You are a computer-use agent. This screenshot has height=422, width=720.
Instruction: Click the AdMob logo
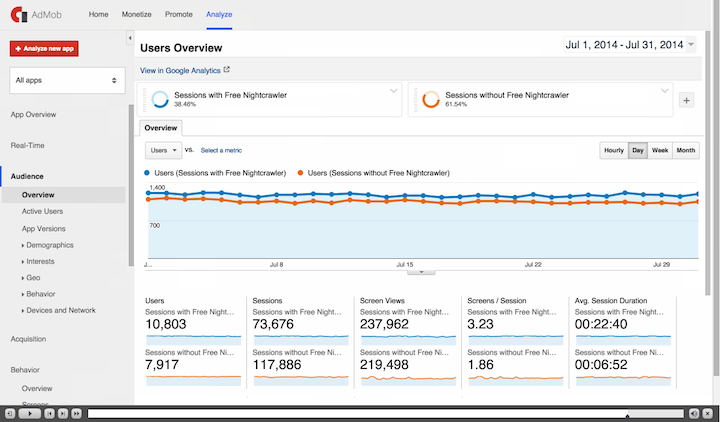coord(36,14)
